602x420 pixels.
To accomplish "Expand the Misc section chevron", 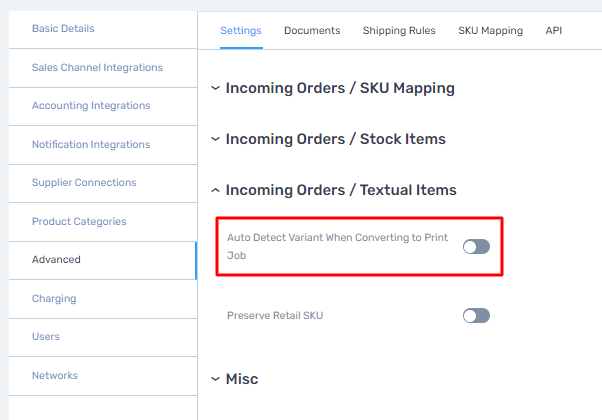I will click(x=215, y=379).
